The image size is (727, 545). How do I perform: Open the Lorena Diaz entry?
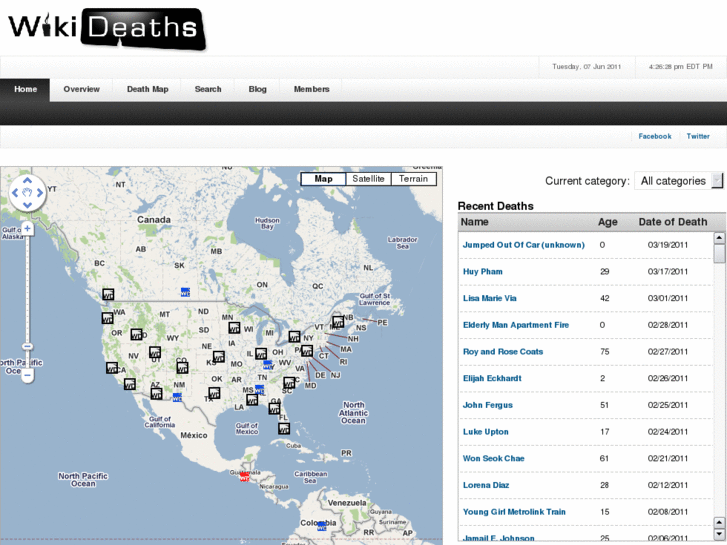[486, 485]
